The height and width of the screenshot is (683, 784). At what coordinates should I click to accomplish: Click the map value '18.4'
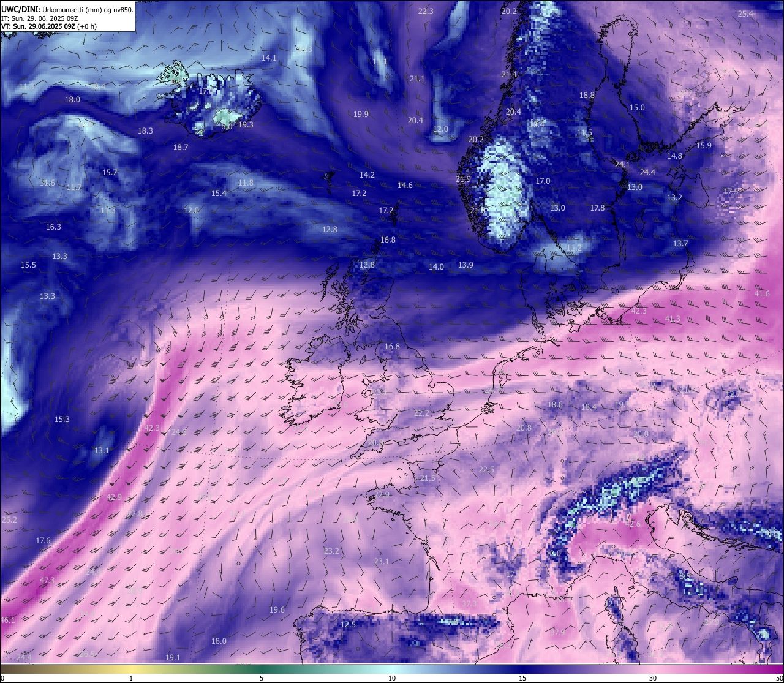coord(589,407)
